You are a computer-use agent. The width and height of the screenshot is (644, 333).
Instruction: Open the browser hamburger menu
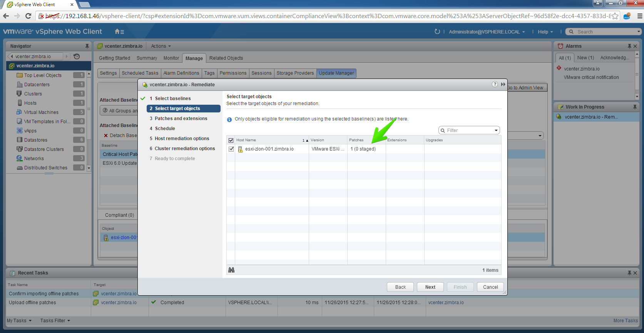coord(640,16)
